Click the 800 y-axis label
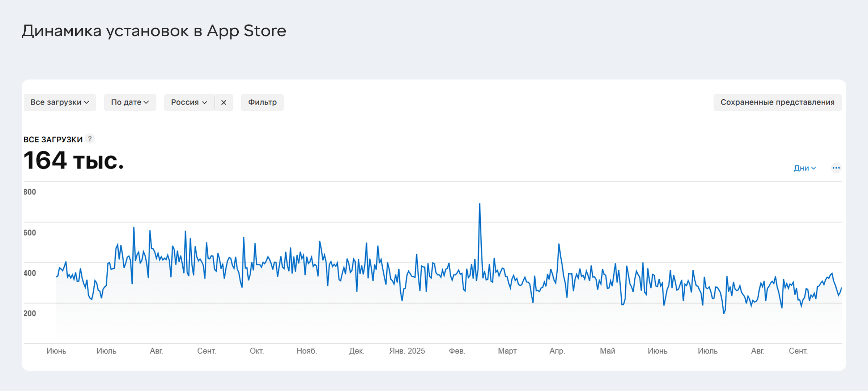The image size is (868, 391). pos(30,192)
